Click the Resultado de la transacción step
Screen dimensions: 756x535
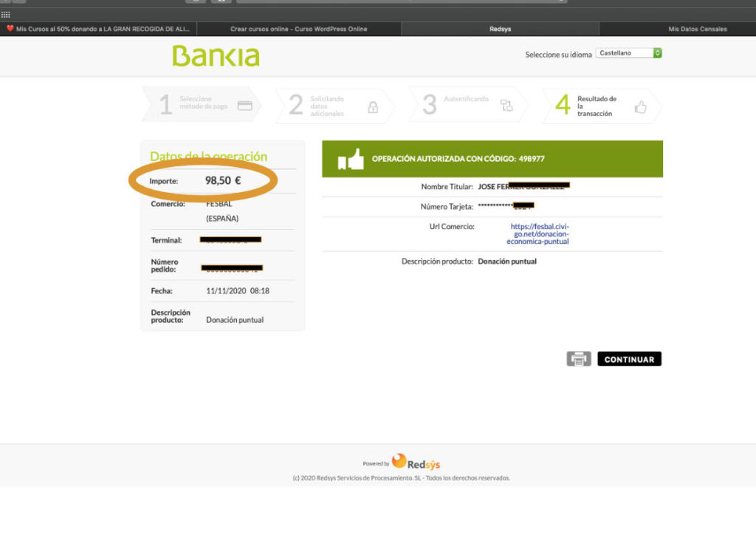click(597, 106)
